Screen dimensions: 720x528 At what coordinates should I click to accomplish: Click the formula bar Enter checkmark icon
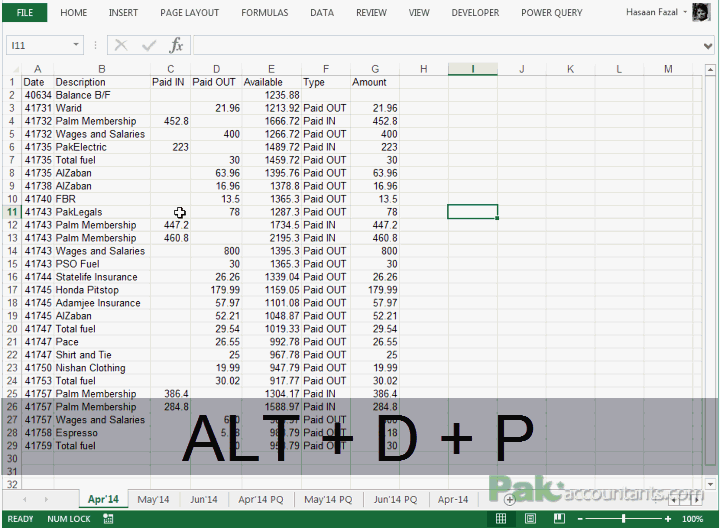click(x=149, y=45)
